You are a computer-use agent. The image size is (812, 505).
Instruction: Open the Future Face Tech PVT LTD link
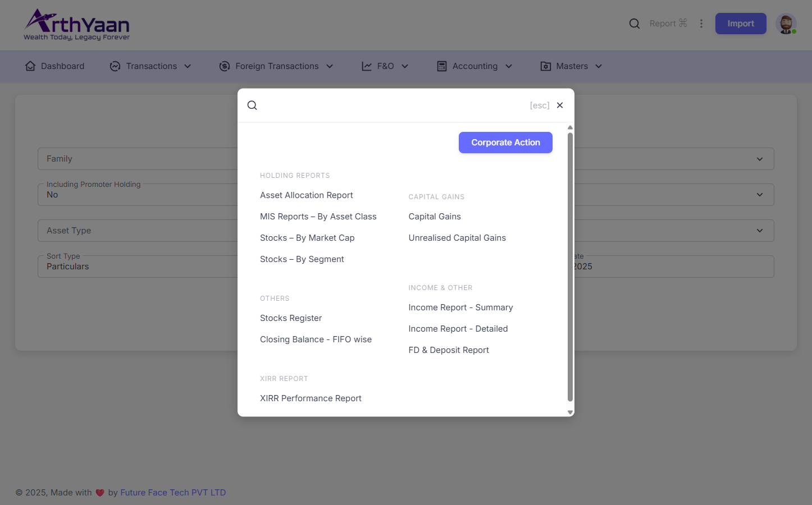(x=173, y=492)
